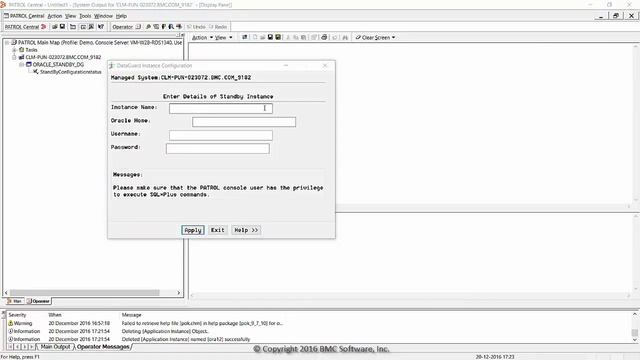The height and width of the screenshot is (360, 640).
Task: Select StandByConfigurationstatus in the tree
Action: [71, 72]
